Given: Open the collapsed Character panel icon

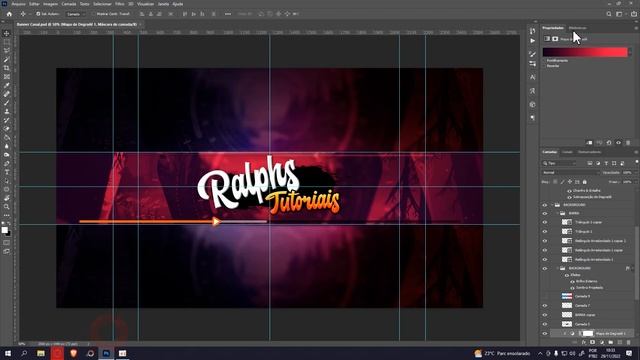Looking at the screenshot, I should point(532,77).
